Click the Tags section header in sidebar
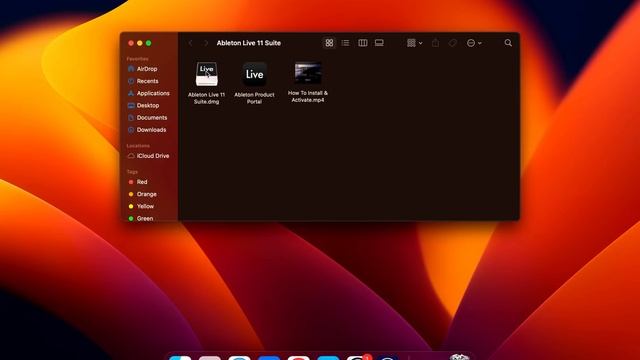The image size is (640, 360). click(132, 172)
